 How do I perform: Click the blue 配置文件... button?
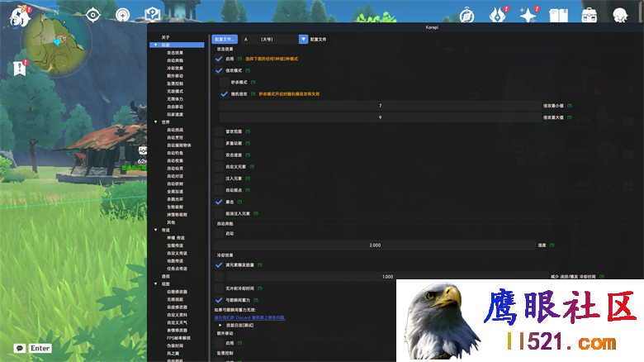point(225,39)
